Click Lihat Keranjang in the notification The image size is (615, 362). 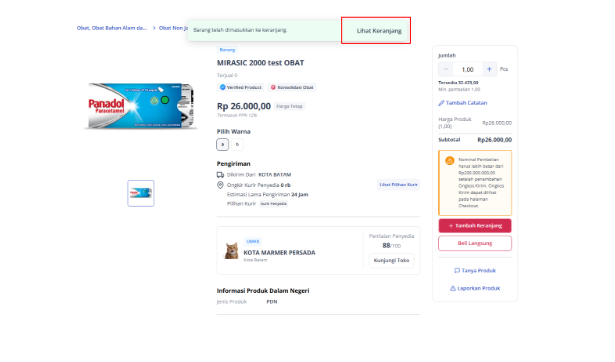click(379, 31)
